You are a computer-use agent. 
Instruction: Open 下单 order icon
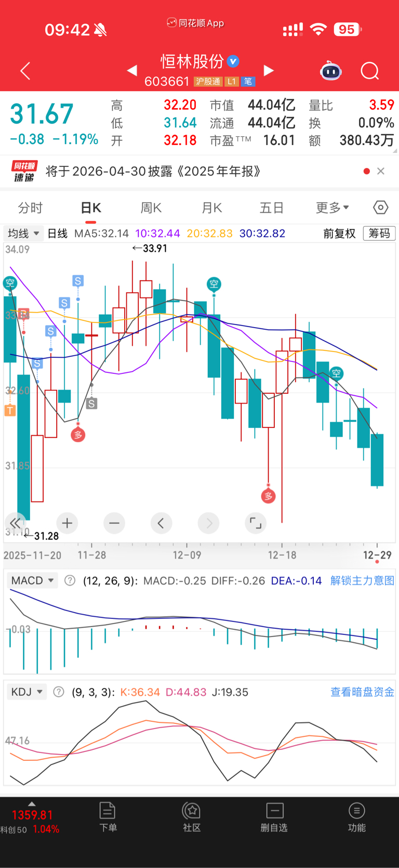[108, 817]
